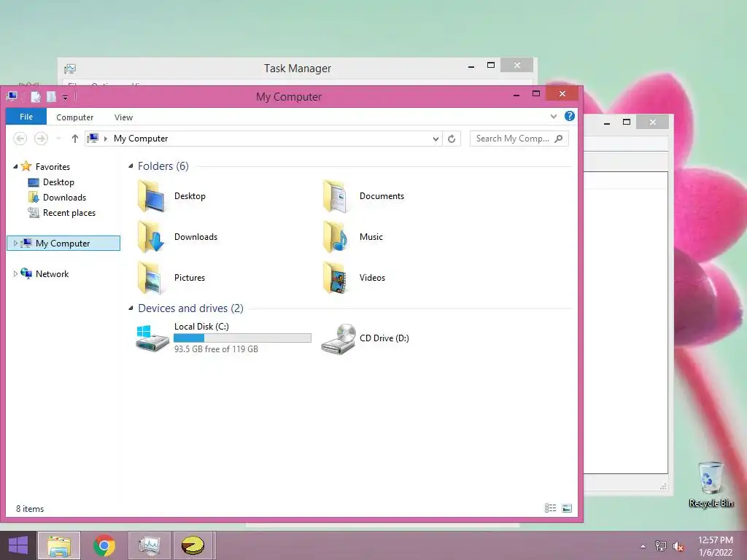Viewport: 747px width, 560px height.
Task: Open address bar history dropdown
Action: coord(436,139)
